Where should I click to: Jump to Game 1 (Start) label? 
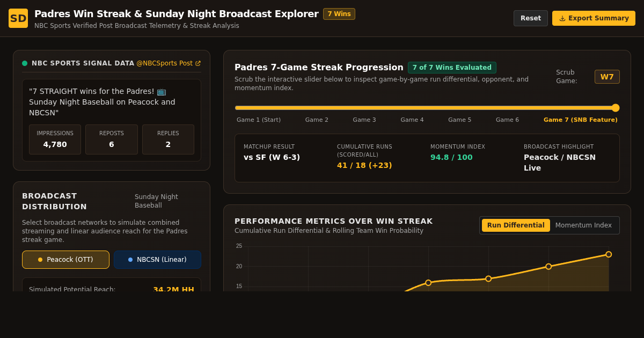259,120
